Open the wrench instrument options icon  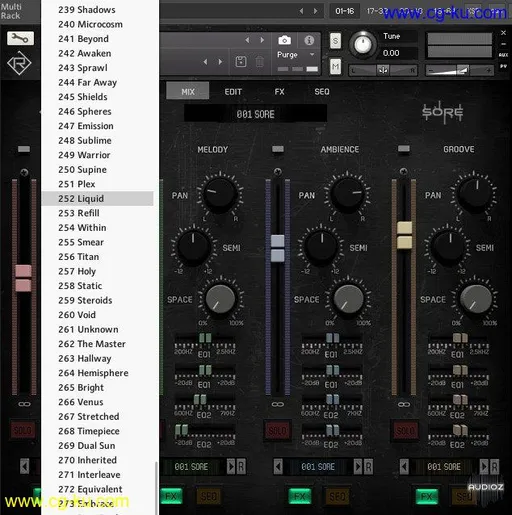coord(20,39)
